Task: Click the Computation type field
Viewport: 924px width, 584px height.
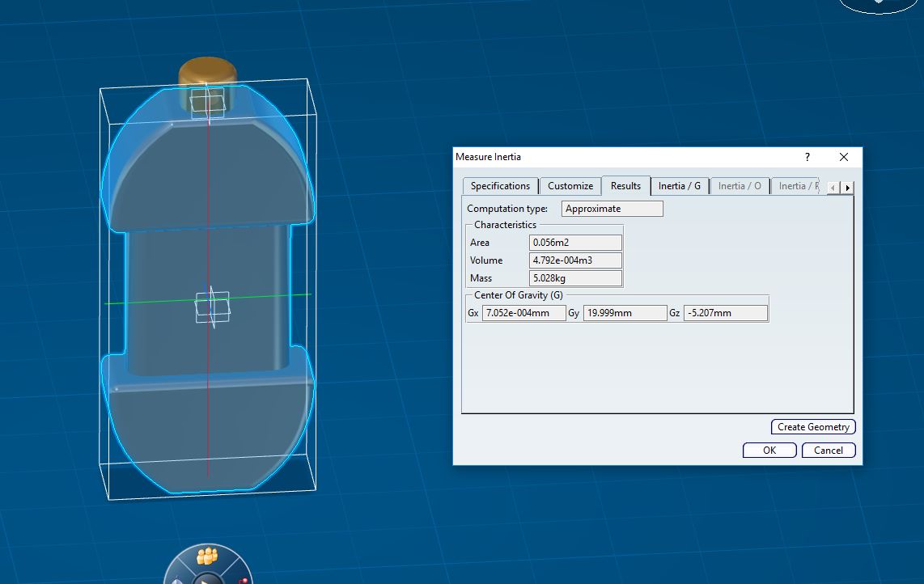Action: [612, 209]
